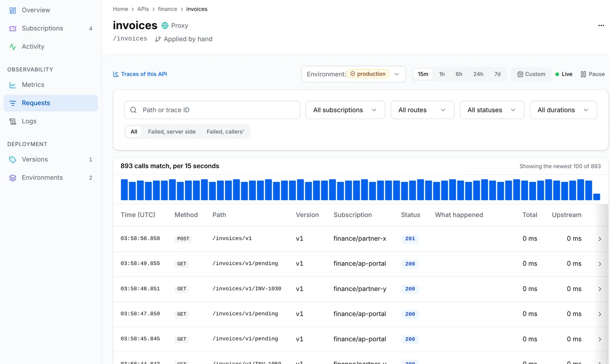Screen dimensions: 610x364
Task: Click the Time (UTC) column header
Action: click(138, 215)
